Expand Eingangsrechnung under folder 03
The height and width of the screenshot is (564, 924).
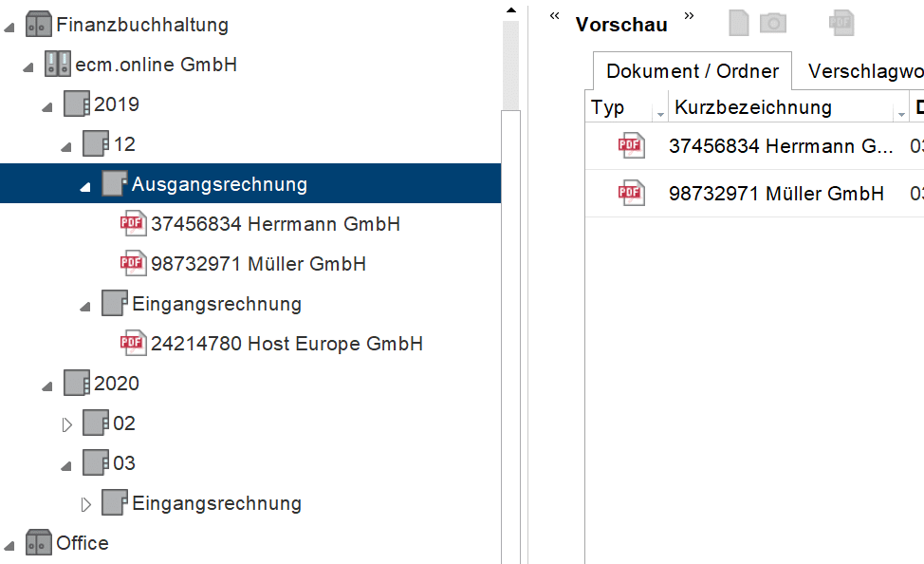tap(85, 504)
